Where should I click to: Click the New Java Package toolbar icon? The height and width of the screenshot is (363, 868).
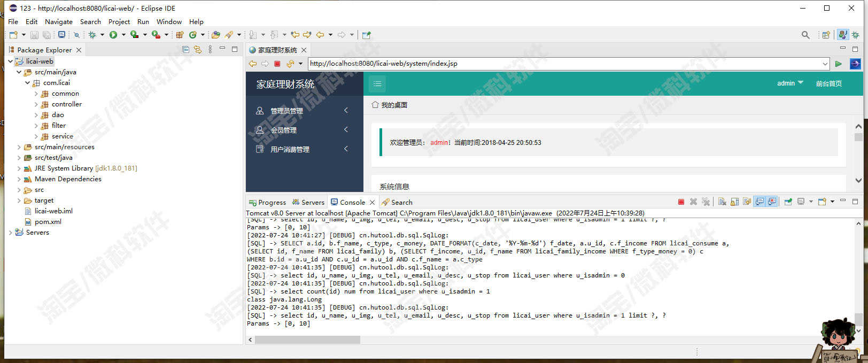[180, 35]
